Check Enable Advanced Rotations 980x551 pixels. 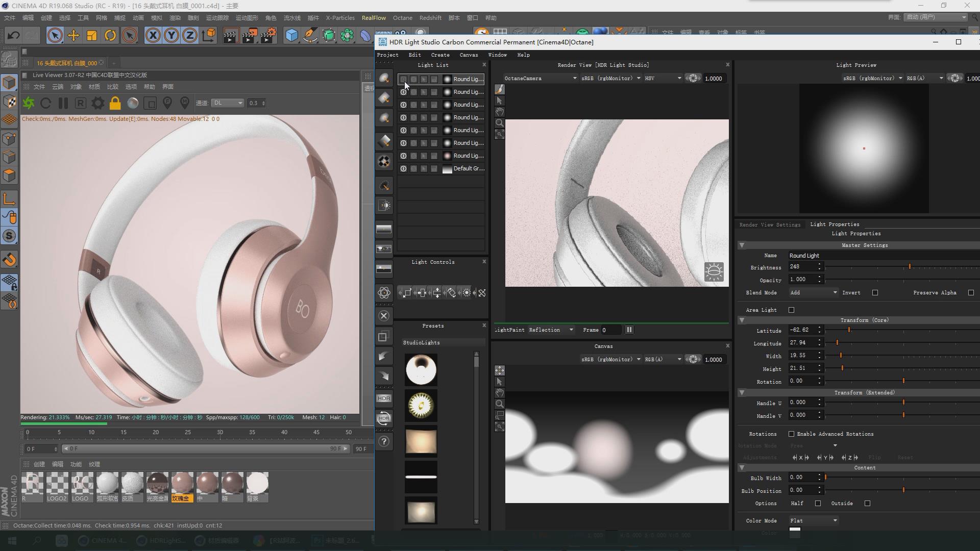[x=791, y=434]
